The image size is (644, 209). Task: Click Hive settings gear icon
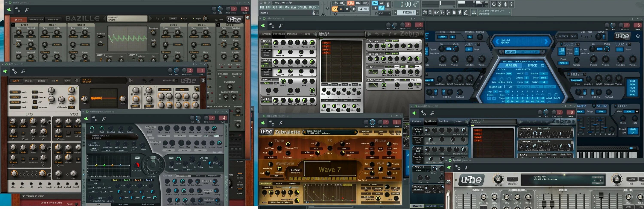pyautogui.click(x=638, y=36)
